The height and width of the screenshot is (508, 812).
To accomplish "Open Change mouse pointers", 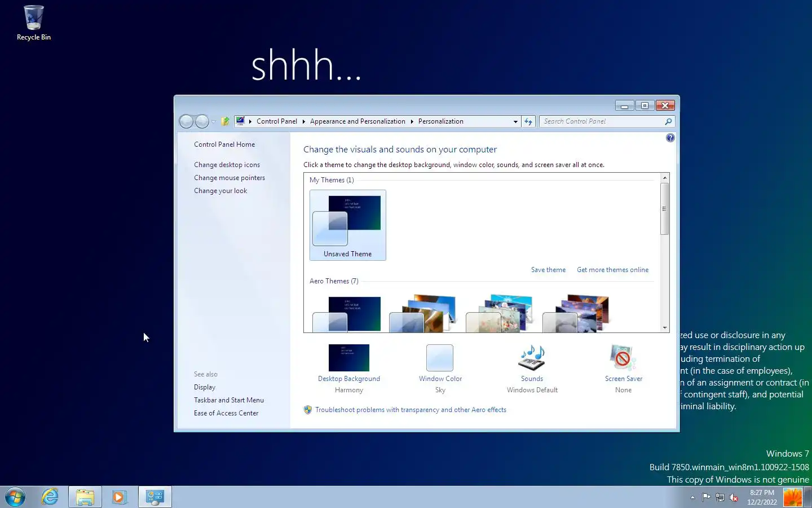I will [230, 178].
